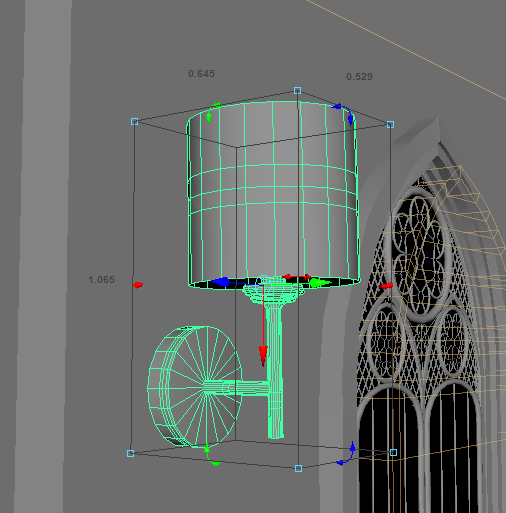The width and height of the screenshot is (506, 513).
Task: Click the 0.645 dimension value
Action: click(201, 74)
